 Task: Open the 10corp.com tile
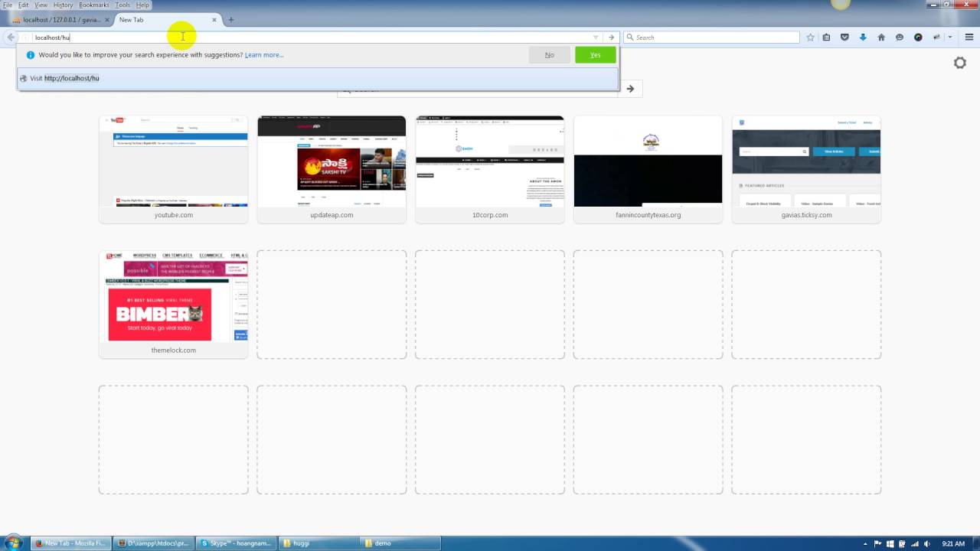(x=490, y=169)
